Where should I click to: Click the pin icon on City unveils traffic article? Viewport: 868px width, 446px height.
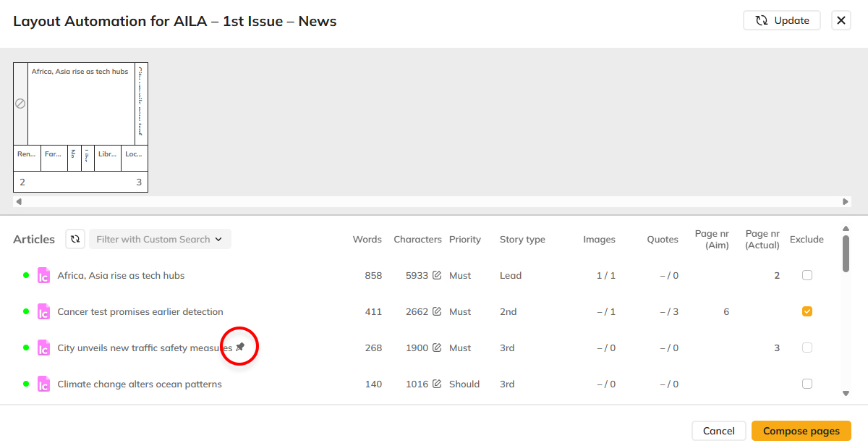(x=239, y=346)
